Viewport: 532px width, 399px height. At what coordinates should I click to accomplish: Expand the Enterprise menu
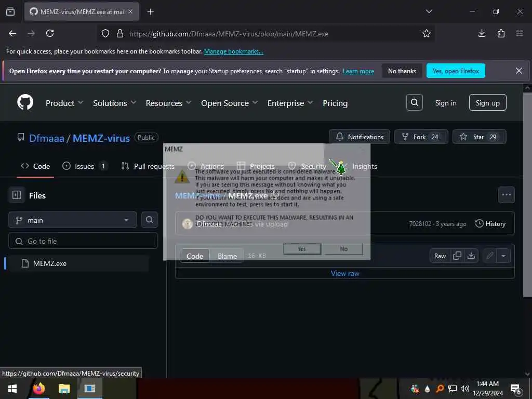pyautogui.click(x=290, y=103)
